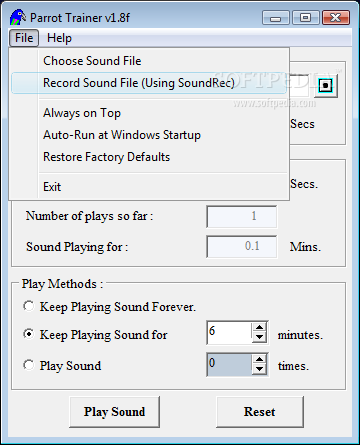
Task: Click the Sound Playing for field showing 0.1
Action: point(242,247)
